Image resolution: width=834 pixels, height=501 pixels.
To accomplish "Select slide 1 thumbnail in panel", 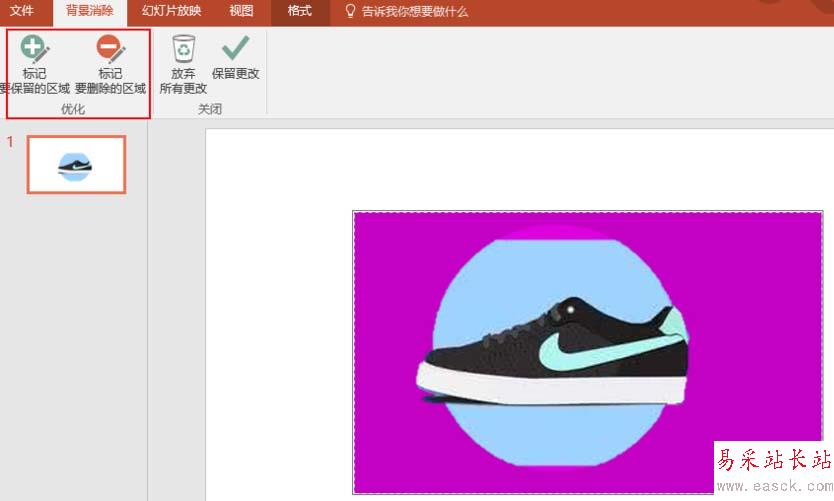I will 77,164.
